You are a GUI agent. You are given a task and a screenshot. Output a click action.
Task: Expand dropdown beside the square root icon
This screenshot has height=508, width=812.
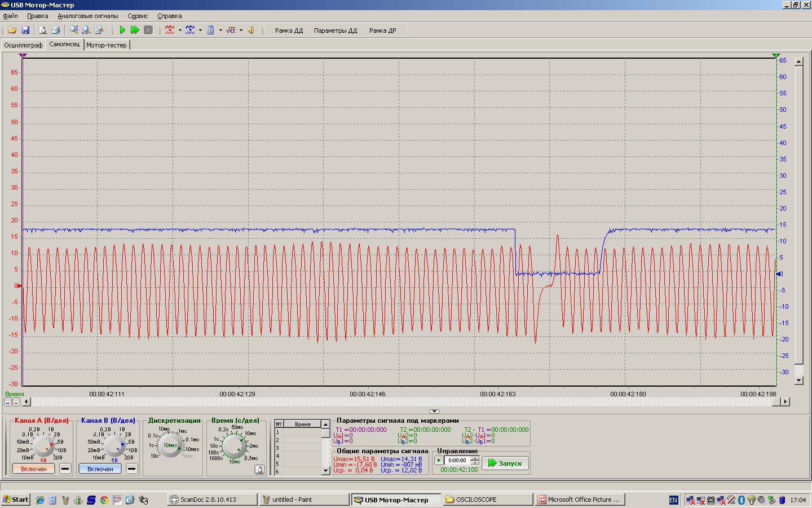coord(241,30)
